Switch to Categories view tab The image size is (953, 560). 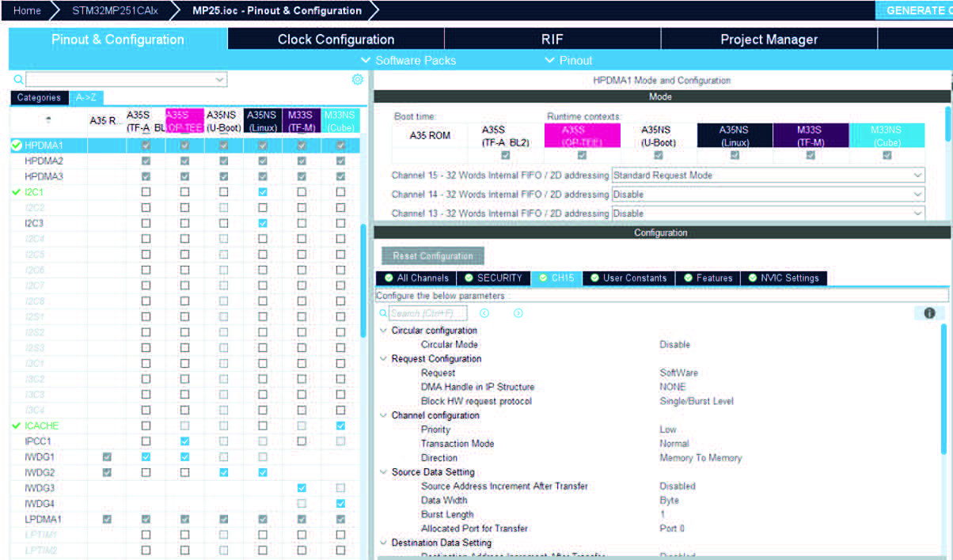coord(39,98)
